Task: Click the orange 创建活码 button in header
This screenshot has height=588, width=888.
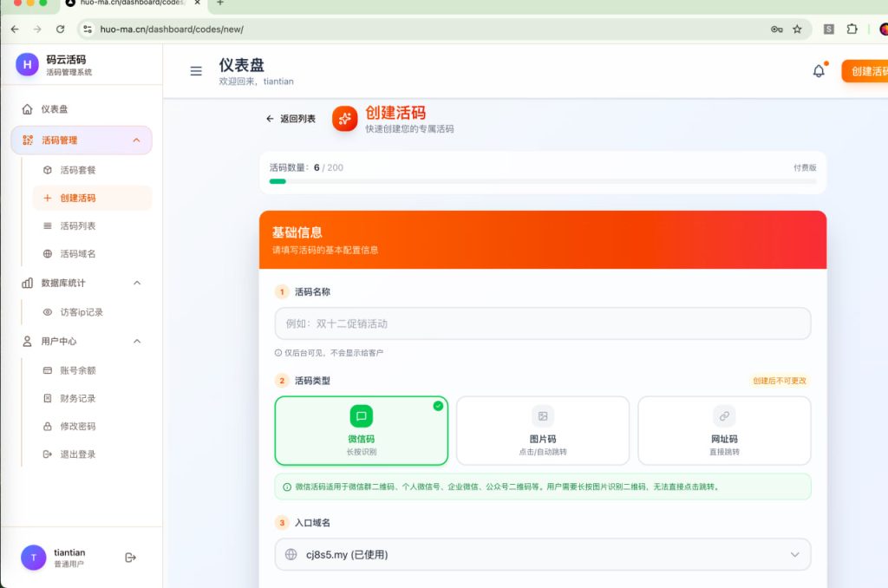Action: (x=865, y=71)
